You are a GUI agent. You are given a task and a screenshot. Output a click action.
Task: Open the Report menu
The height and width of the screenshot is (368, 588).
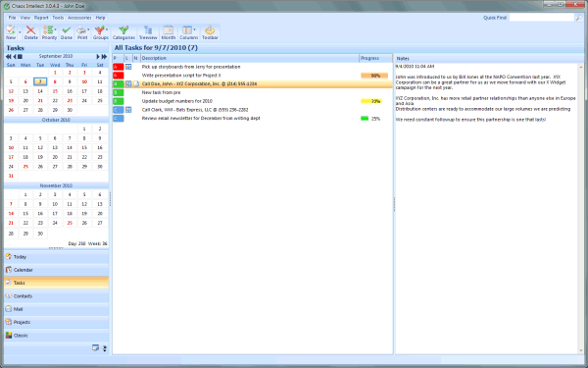41,18
